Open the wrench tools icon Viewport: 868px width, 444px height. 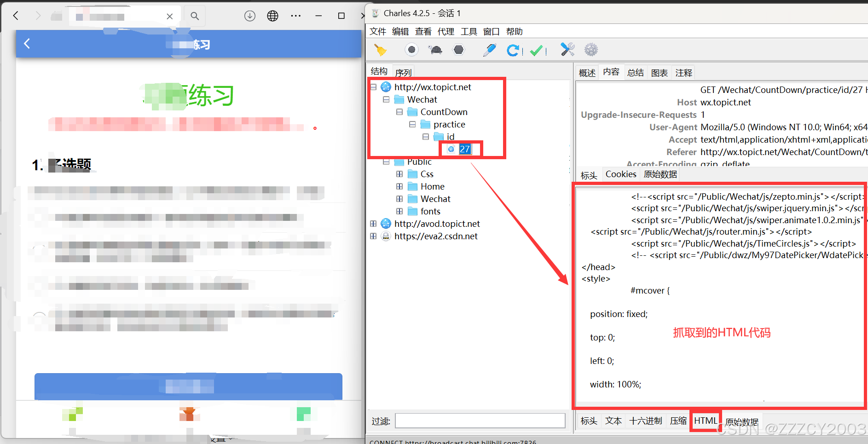(567, 49)
